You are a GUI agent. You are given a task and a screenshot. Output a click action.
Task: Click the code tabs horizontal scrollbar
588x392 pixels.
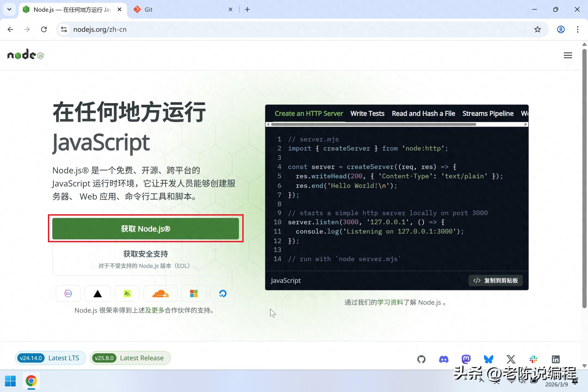point(373,124)
